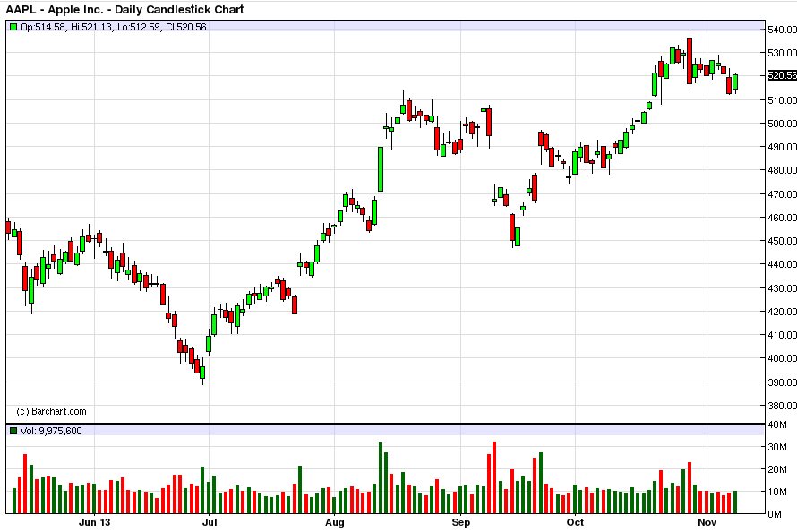Select the 'Op:514.58, Hi:521.13, Lo:512.59, Cl:520.56' readout
The width and height of the screenshot is (797, 532).
(x=114, y=27)
